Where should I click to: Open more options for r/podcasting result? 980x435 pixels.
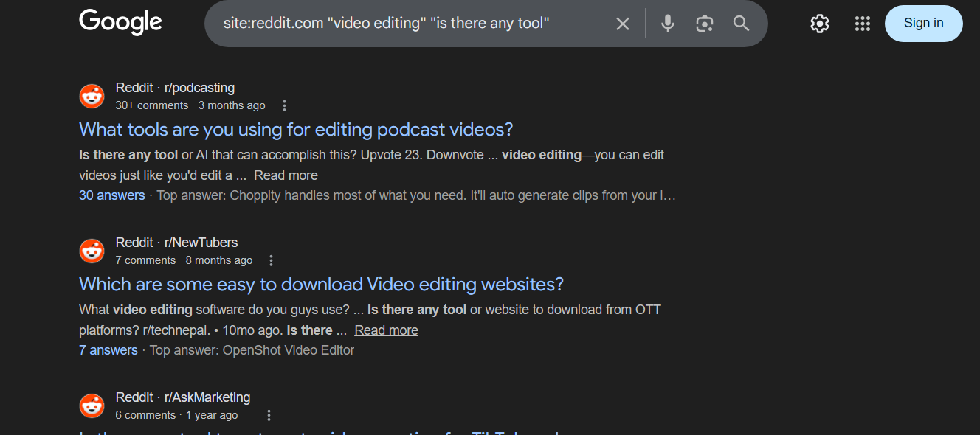pos(285,105)
